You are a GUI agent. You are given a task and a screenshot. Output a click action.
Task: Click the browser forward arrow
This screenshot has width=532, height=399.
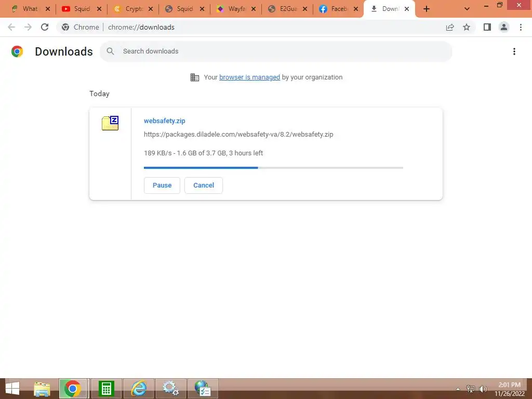pos(28,27)
